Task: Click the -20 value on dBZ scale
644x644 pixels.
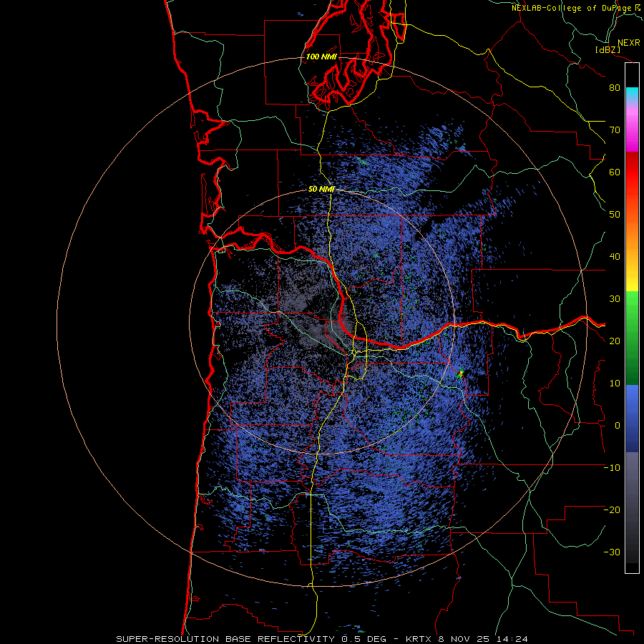Action: tap(612, 509)
